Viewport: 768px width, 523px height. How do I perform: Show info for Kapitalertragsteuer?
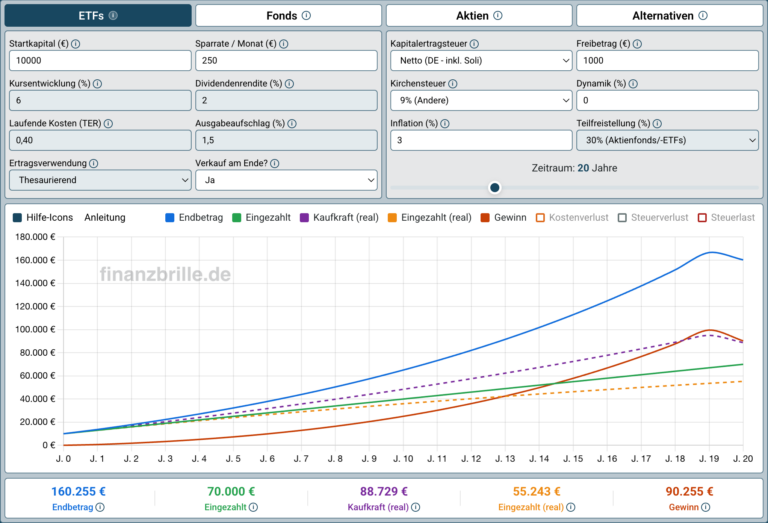click(474, 44)
